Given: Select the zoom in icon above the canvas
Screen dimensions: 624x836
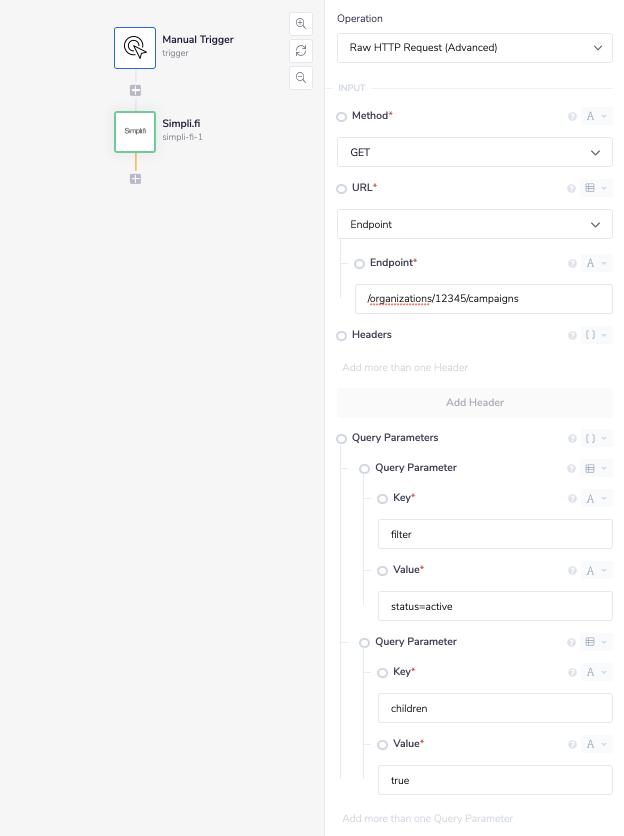Looking at the screenshot, I should (300, 23).
